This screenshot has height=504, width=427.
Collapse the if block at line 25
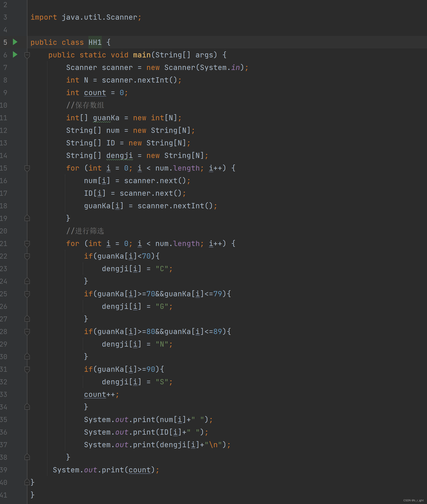pyautogui.click(x=27, y=294)
